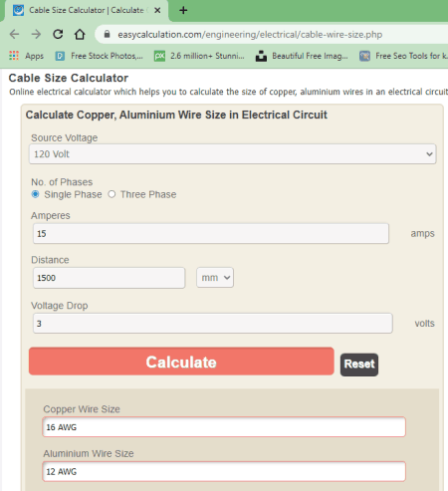Open the Beautiful Free Images bookmark
The image size is (448, 491).
point(302,56)
